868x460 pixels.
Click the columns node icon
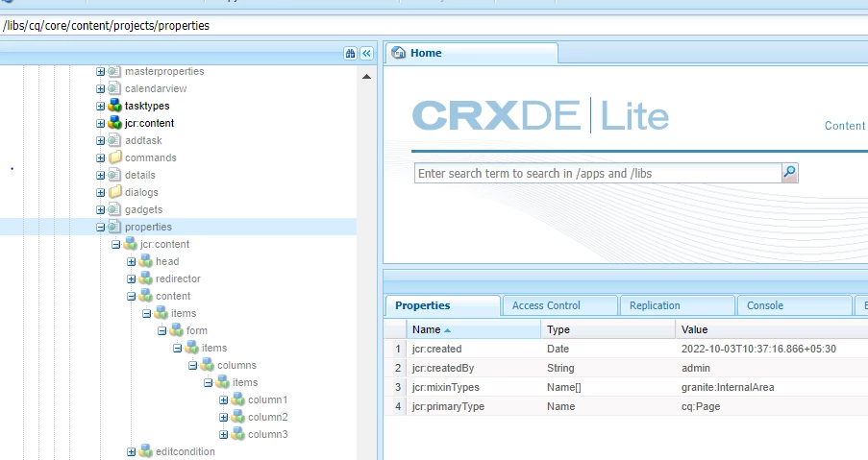coord(207,365)
